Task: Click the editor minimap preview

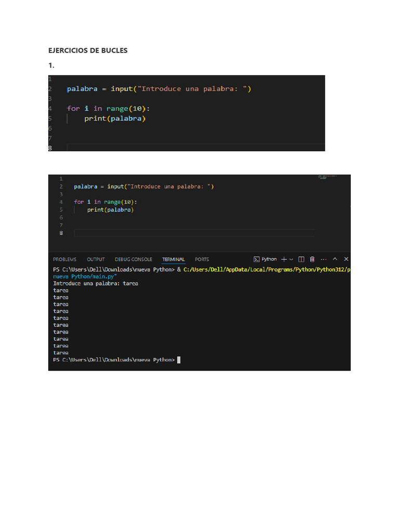Action: click(327, 177)
